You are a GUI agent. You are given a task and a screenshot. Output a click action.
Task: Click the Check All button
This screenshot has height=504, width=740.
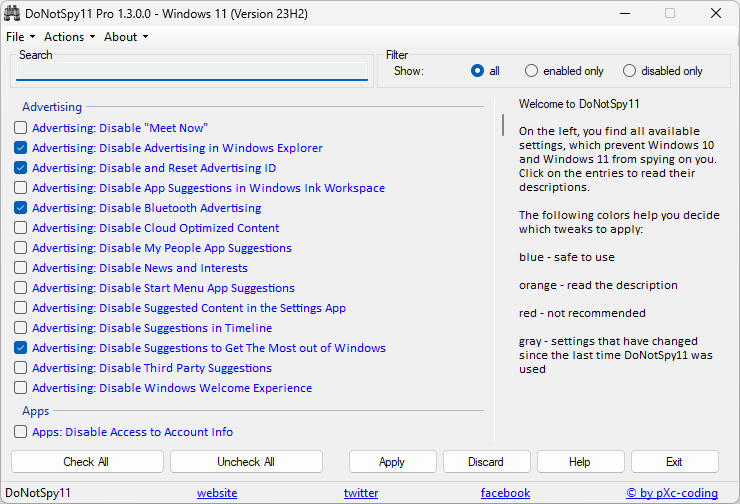coord(87,462)
